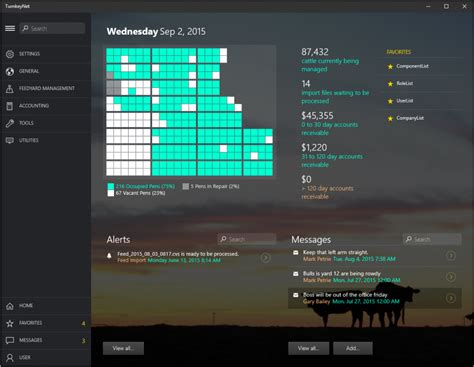Open the Accounting calculator icon
The width and height of the screenshot is (474, 367).
(10, 106)
